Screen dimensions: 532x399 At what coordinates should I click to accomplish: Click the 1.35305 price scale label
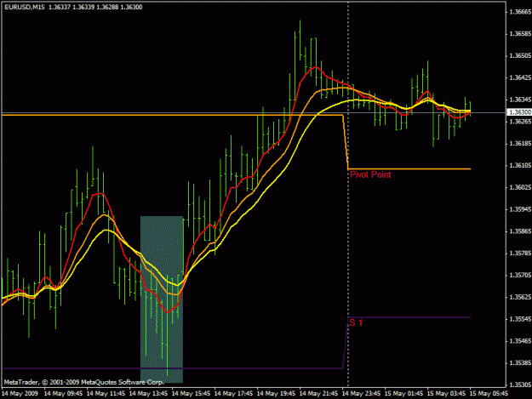pyautogui.click(x=520, y=385)
